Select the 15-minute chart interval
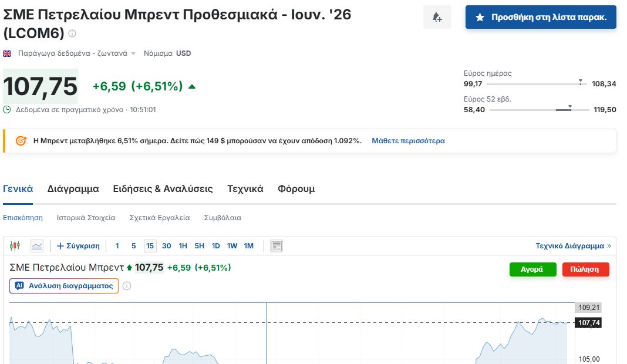The width and height of the screenshot is (627, 364). (150, 246)
